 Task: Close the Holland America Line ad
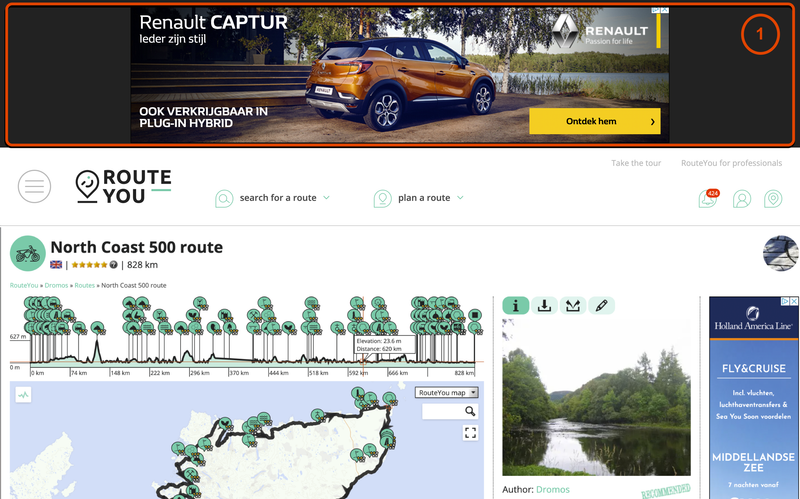[794, 302]
